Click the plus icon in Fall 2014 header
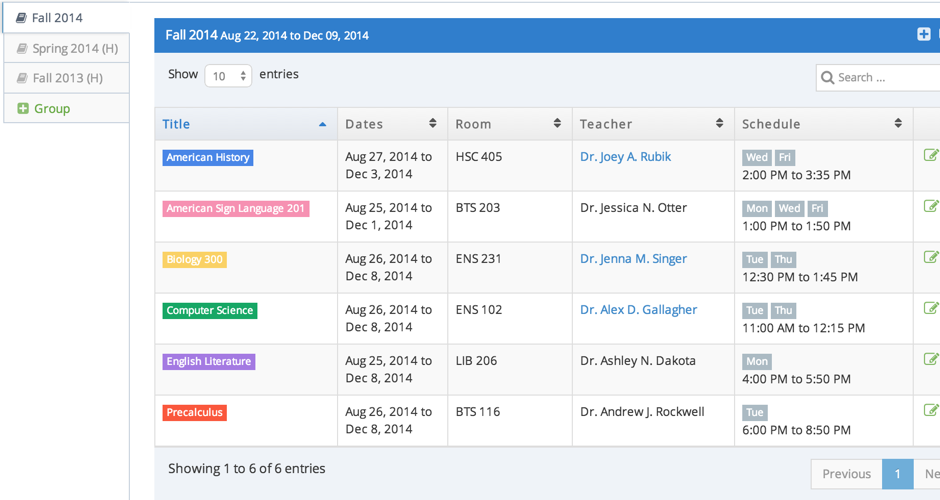Image resolution: width=940 pixels, height=500 pixels. tap(923, 35)
